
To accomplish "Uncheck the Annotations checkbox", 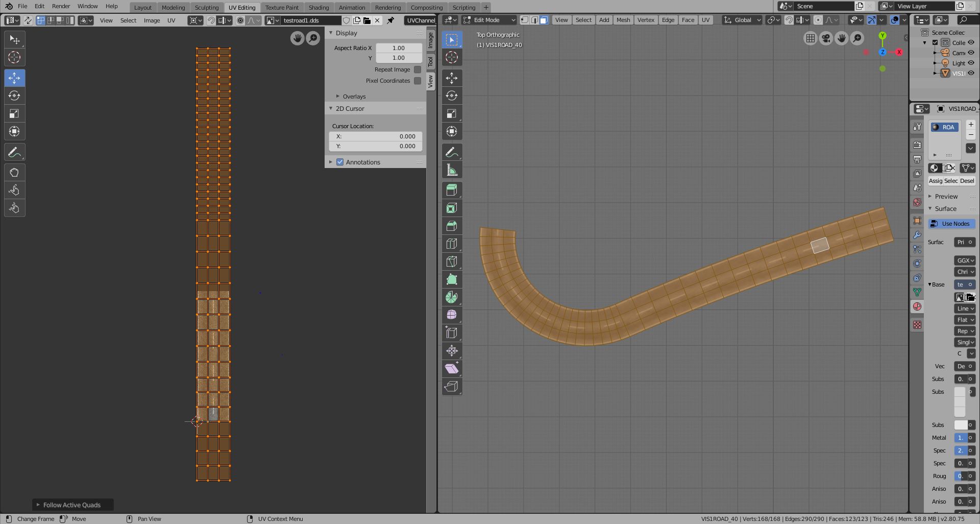I will (x=340, y=162).
